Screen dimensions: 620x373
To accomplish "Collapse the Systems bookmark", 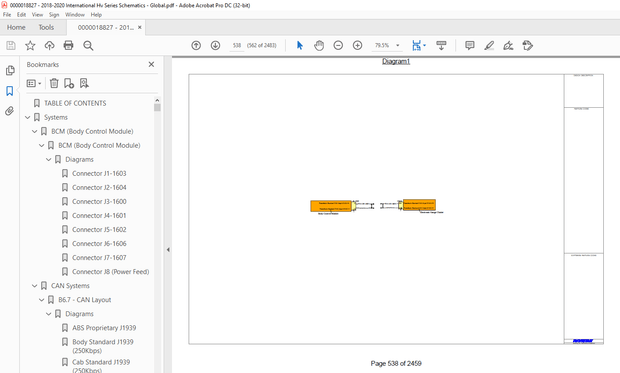I will tap(27, 117).
